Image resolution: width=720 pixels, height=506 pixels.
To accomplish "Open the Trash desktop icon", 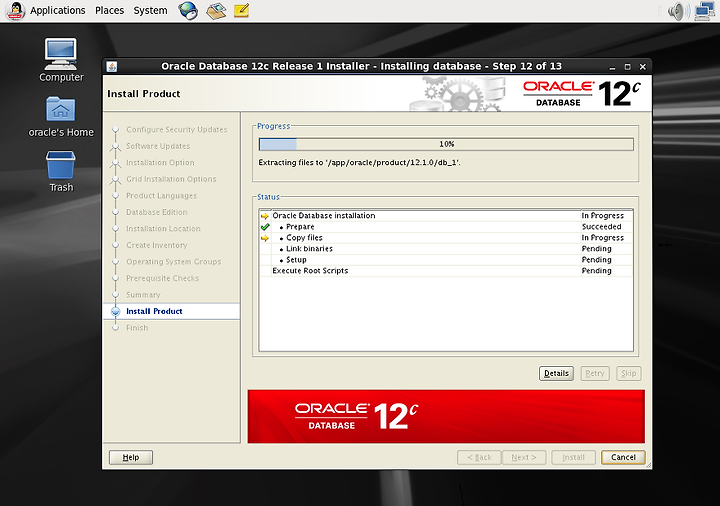I will click(61, 171).
